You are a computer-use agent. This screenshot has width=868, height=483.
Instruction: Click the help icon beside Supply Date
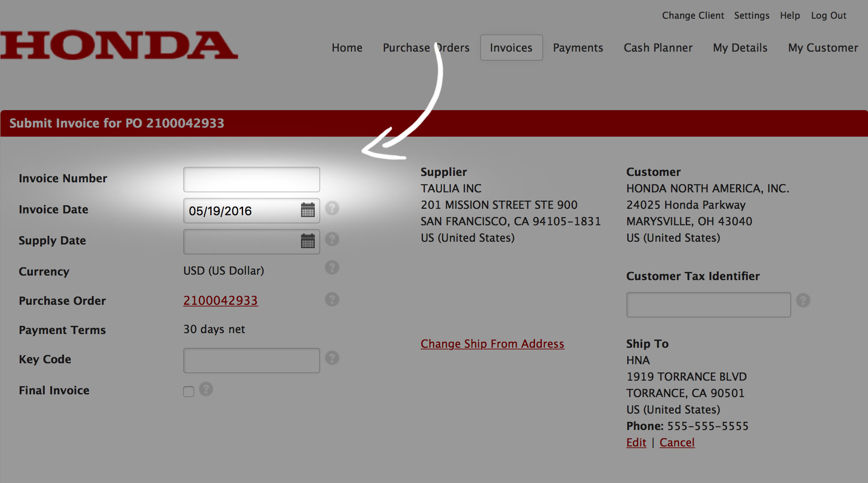click(332, 239)
